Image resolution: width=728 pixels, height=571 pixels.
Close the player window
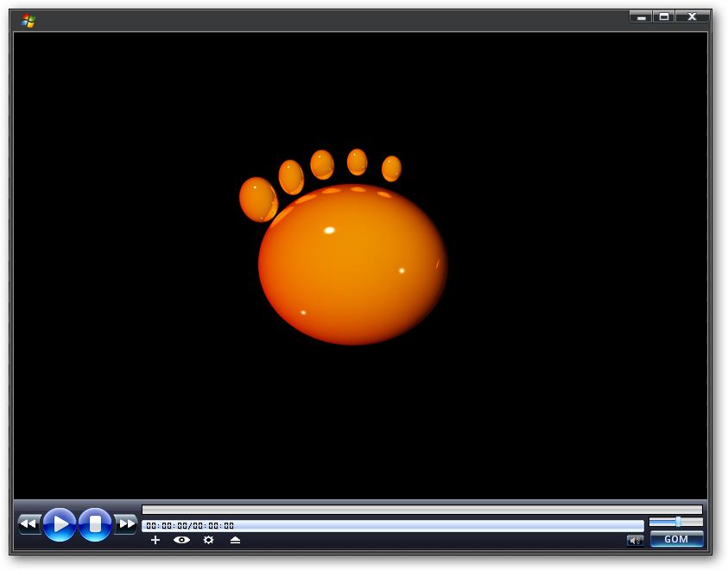692,16
